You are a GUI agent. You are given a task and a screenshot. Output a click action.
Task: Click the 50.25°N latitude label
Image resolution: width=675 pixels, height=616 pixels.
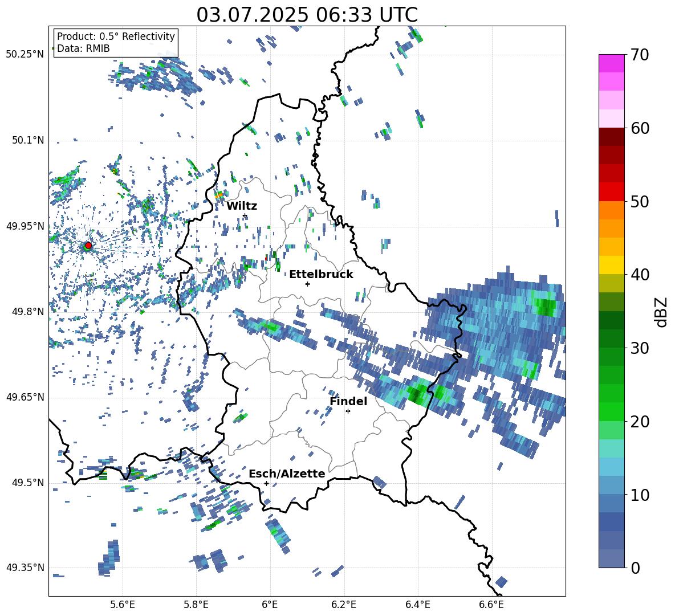tap(25, 55)
